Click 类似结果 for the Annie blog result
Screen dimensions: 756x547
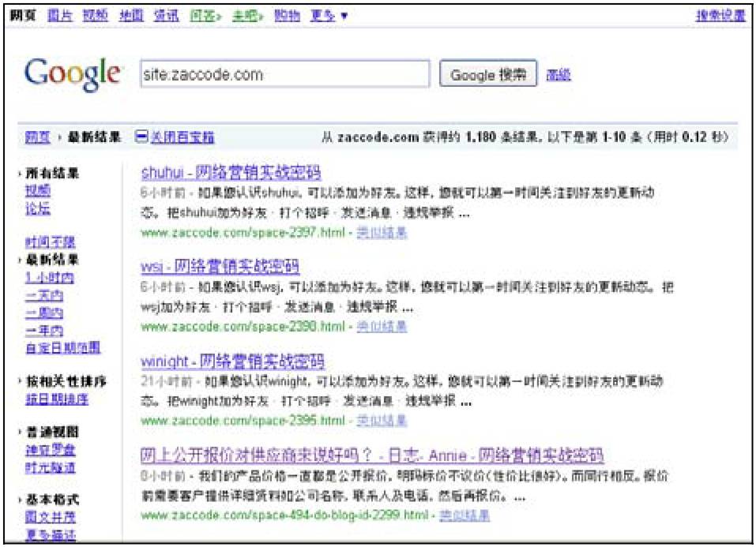point(465,515)
